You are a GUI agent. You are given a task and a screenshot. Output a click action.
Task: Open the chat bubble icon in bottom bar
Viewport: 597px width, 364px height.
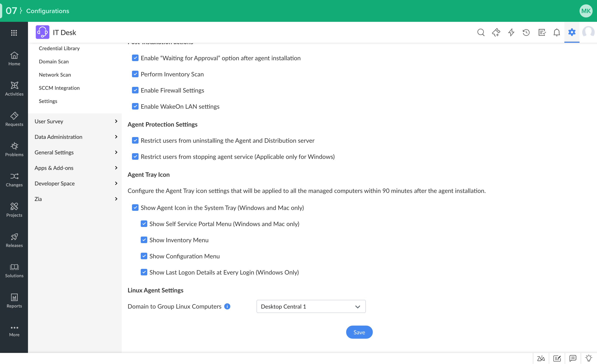(573, 358)
